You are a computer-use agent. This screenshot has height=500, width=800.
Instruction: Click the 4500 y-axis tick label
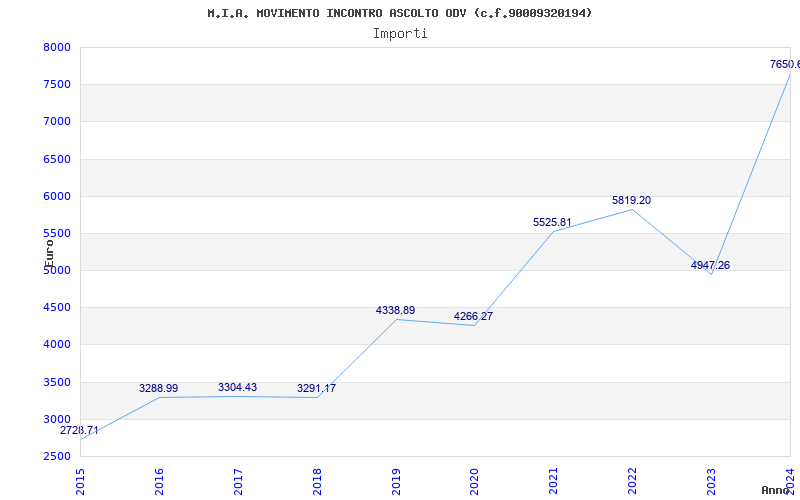[56, 308]
